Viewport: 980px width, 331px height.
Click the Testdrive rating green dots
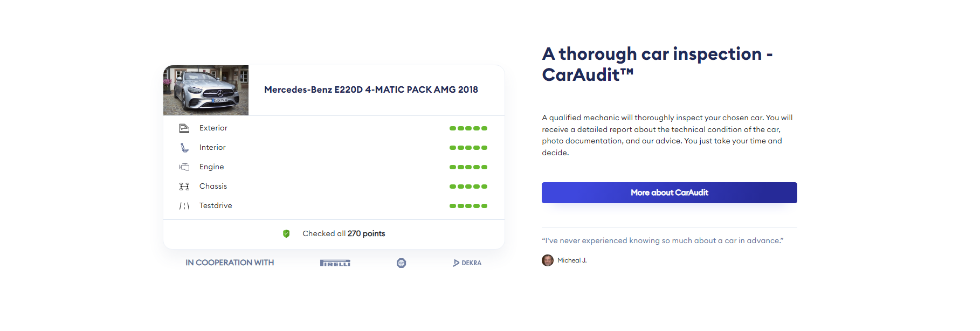pyautogui.click(x=468, y=206)
